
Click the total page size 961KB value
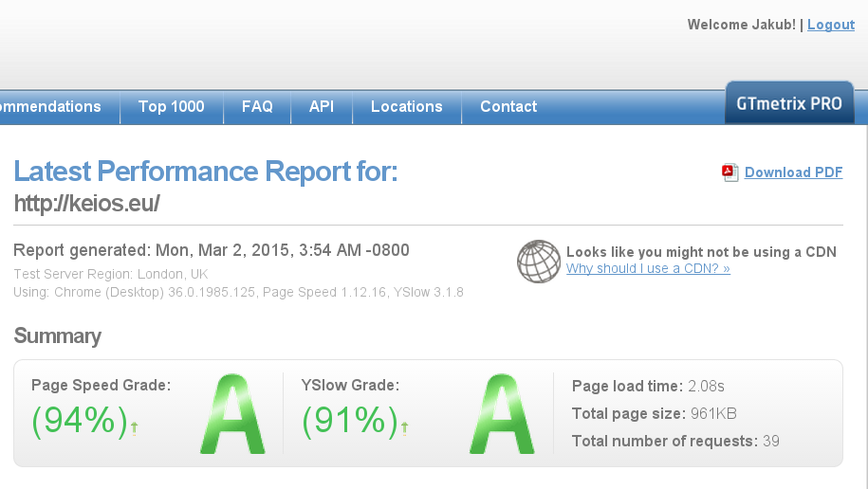coord(713,414)
